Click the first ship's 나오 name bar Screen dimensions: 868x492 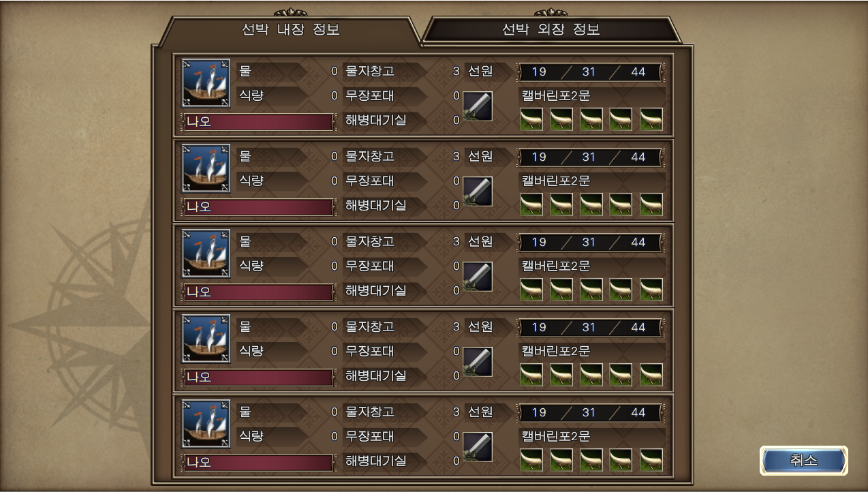[x=259, y=121]
